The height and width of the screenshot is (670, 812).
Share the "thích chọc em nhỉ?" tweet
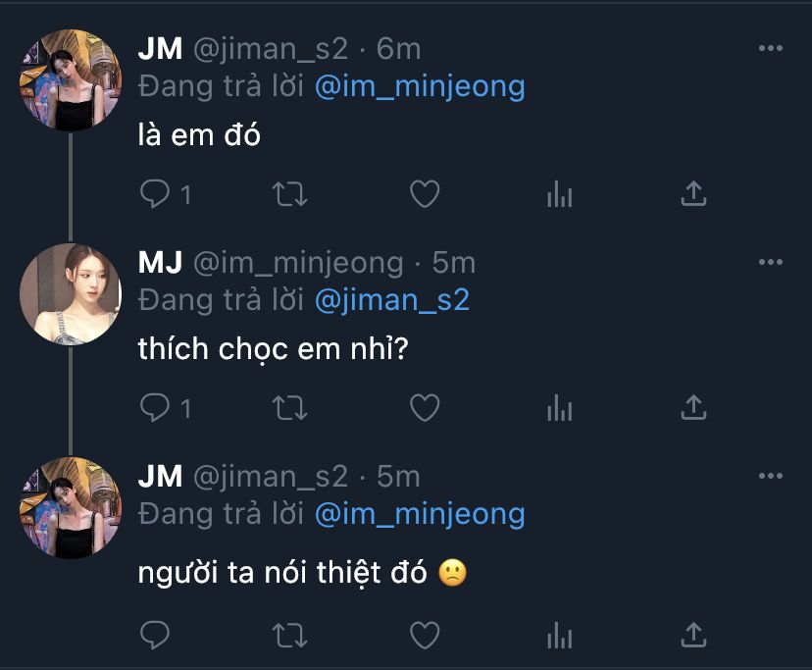tap(693, 408)
